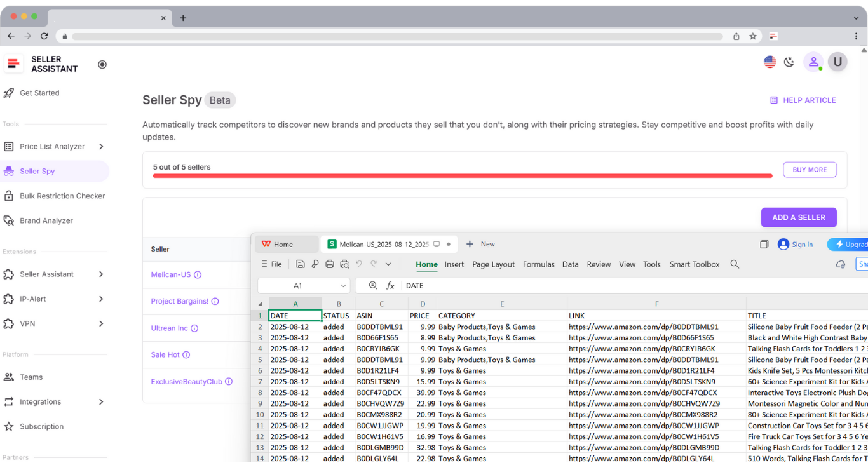Click the formula bar zoom icon
Image resolution: width=868 pixels, height=465 pixels.
pos(373,286)
